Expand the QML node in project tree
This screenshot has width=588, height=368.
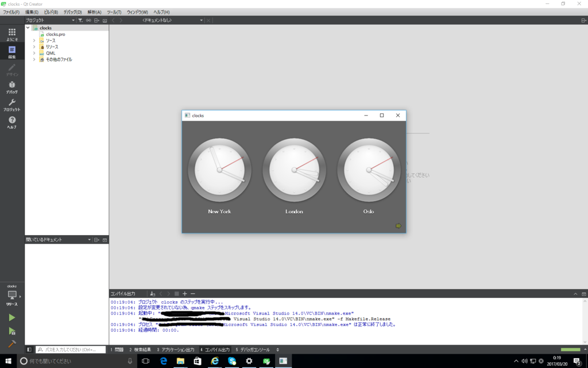(x=34, y=53)
